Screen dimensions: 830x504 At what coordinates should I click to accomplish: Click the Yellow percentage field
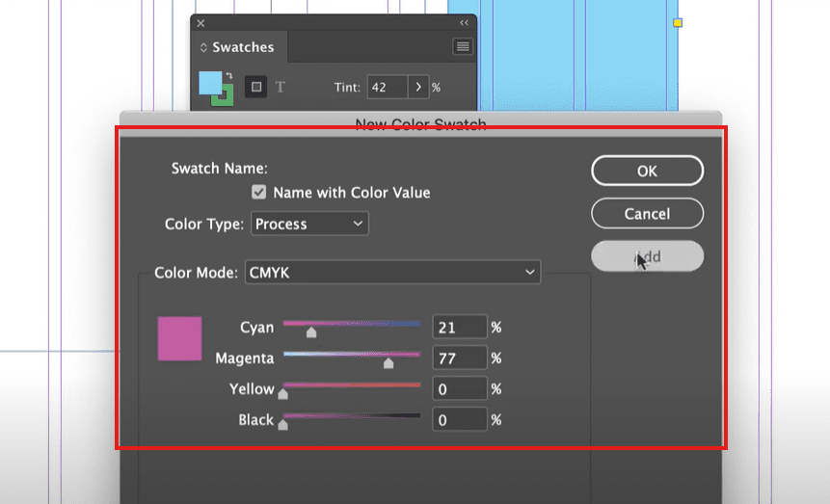tap(460, 388)
